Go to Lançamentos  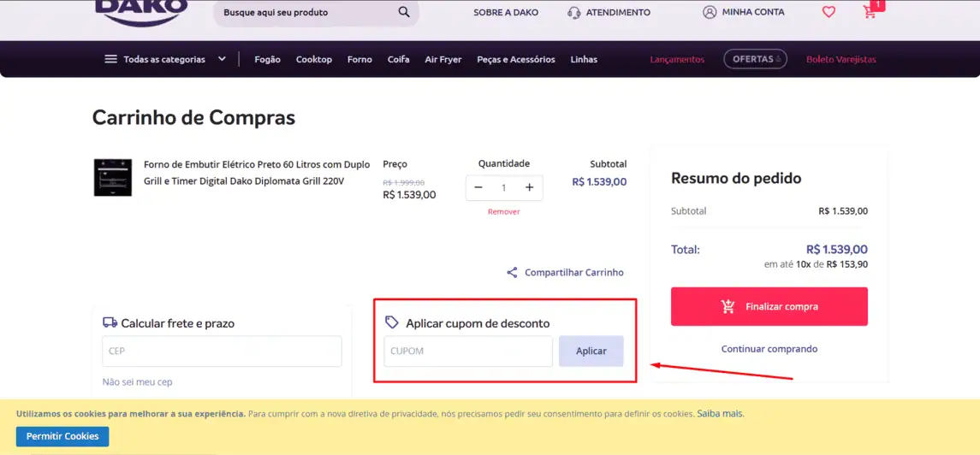[678, 59]
